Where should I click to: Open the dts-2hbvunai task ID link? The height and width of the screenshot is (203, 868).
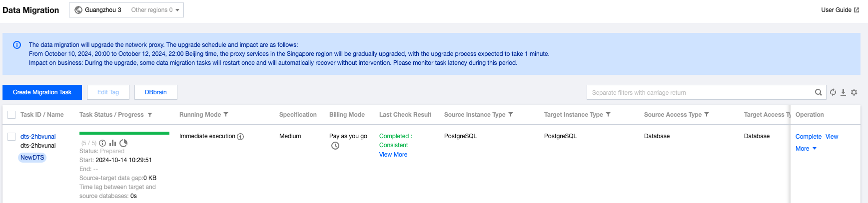[38, 137]
